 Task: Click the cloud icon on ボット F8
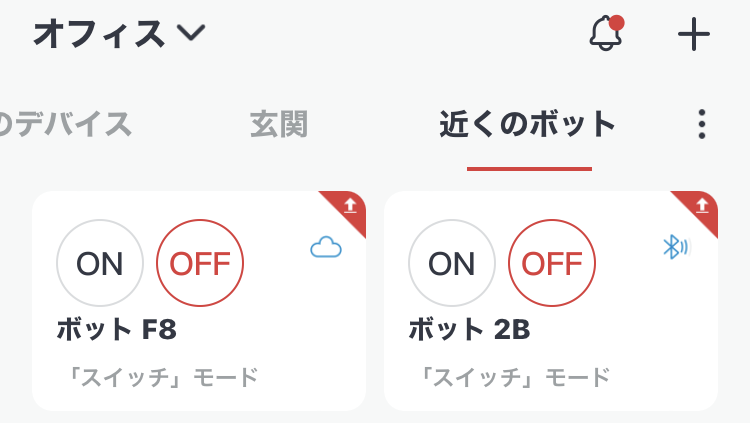click(x=326, y=247)
